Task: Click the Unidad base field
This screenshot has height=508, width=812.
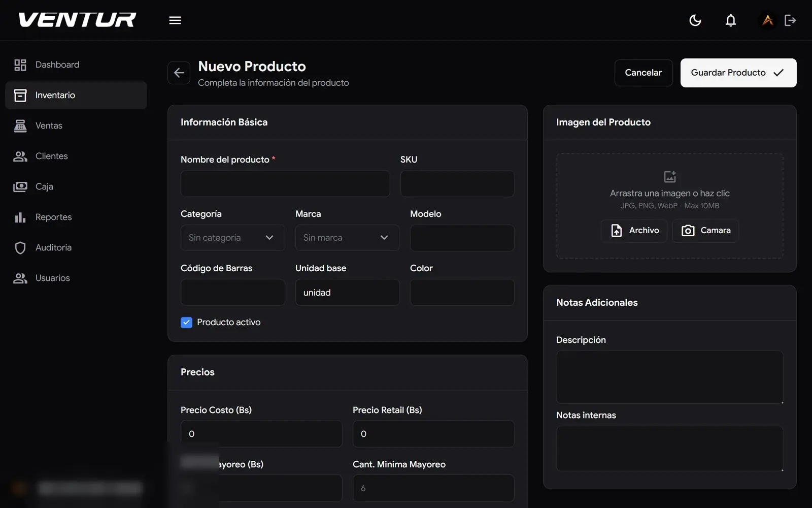Action: pos(347,292)
